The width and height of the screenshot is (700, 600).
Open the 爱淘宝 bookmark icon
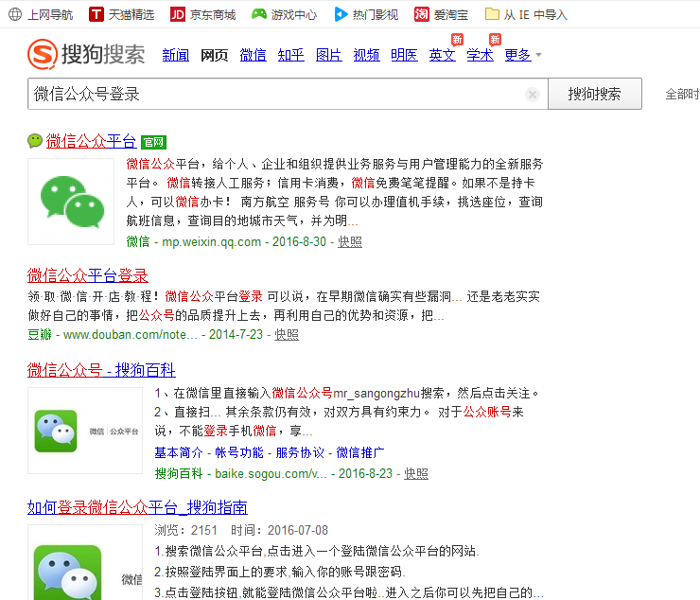tap(422, 14)
